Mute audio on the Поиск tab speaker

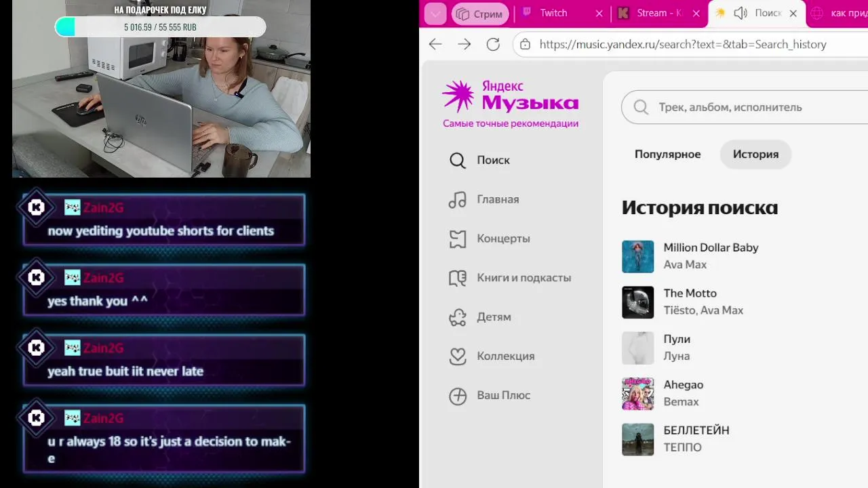(740, 13)
